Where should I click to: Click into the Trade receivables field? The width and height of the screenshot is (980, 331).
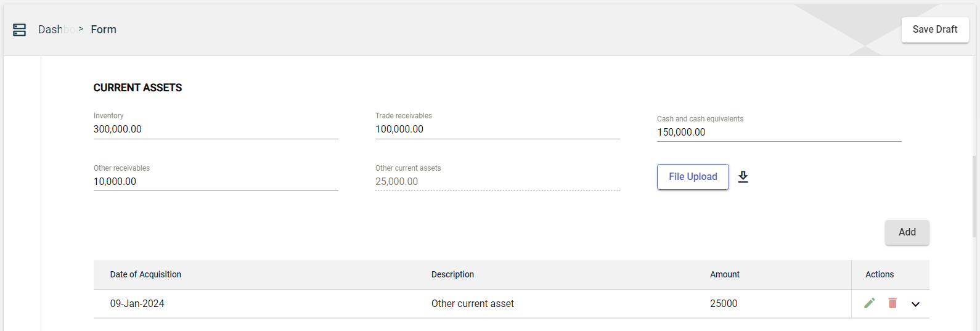pyautogui.click(x=497, y=129)
